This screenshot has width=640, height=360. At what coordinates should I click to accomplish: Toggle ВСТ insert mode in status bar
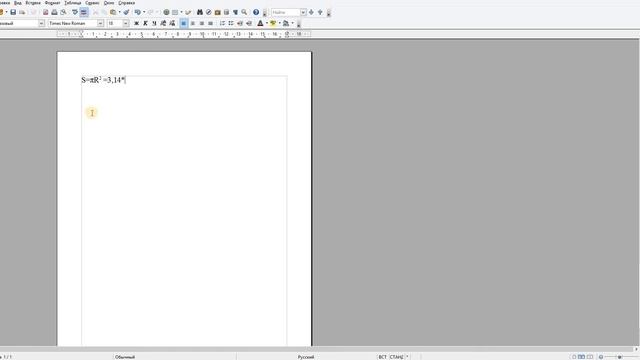click(x=382, y=357)
